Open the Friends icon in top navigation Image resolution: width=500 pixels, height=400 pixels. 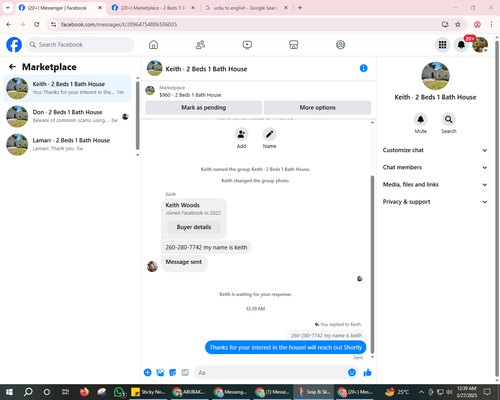(x=200, y=45)
